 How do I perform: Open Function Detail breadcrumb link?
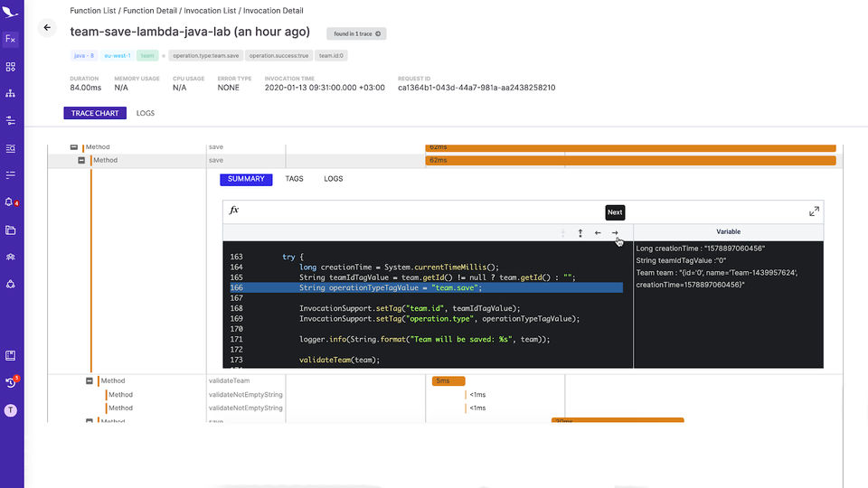pos(150,11)
